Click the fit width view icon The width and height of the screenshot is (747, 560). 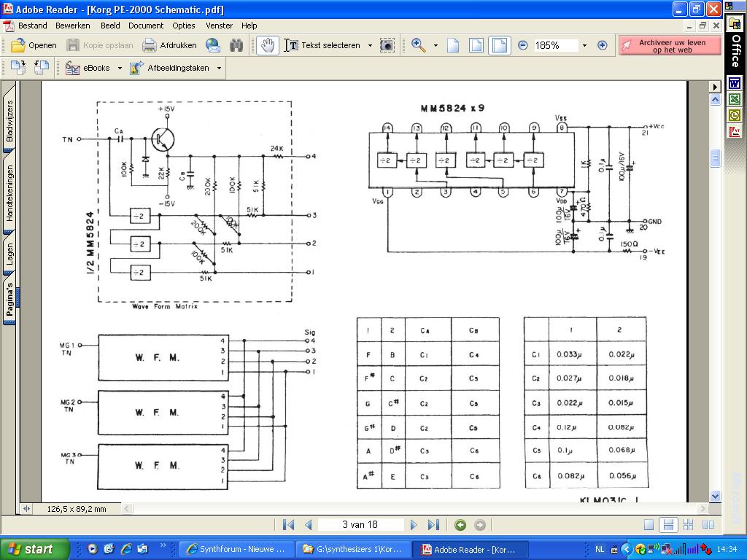(499, 45)
